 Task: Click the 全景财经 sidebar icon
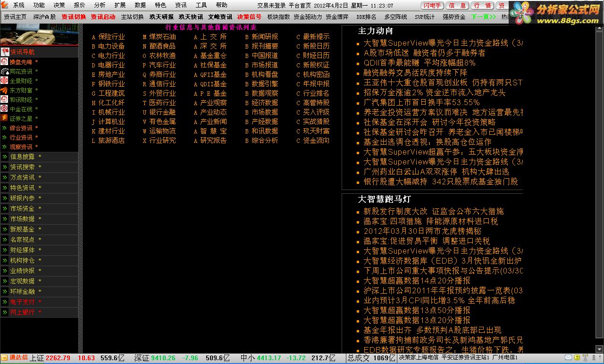click(4, 81)
